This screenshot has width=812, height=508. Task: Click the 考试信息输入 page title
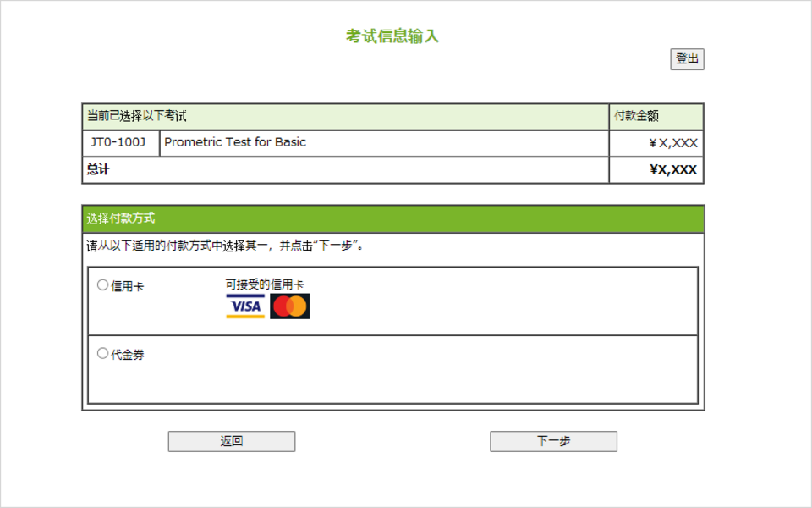[394, 36]
